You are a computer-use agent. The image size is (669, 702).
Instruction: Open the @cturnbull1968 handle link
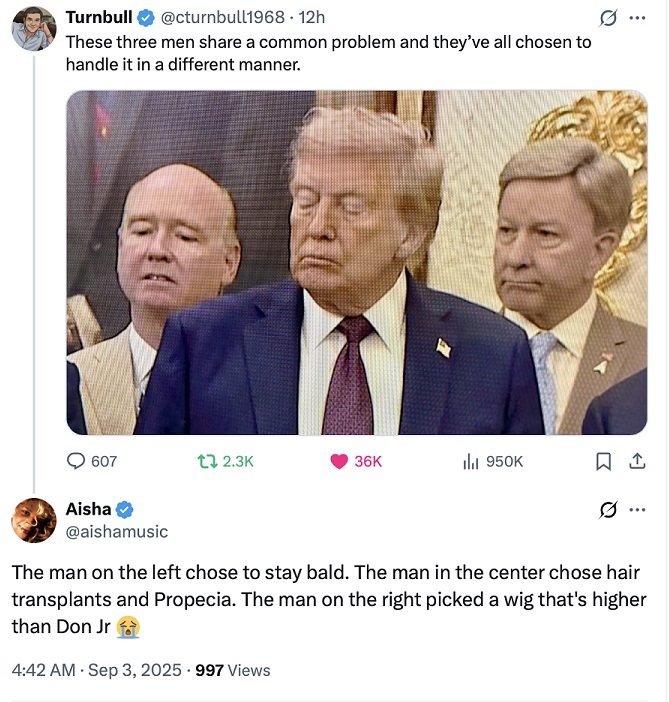[x=222, y=17]
